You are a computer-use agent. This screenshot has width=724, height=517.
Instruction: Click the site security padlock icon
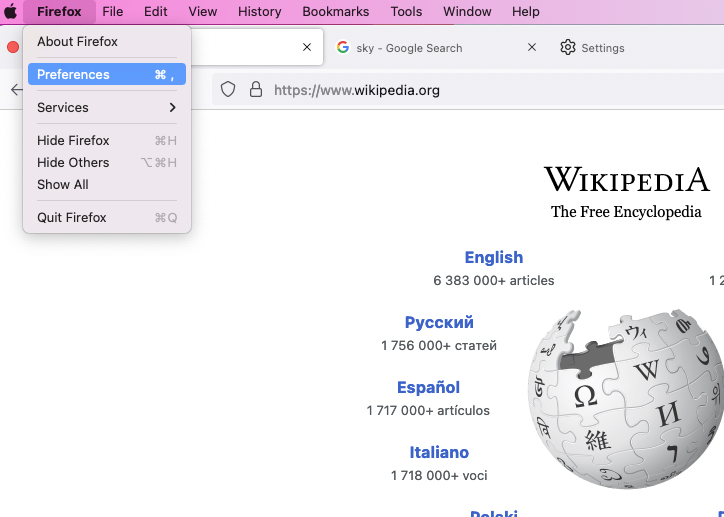click(256, 90)
